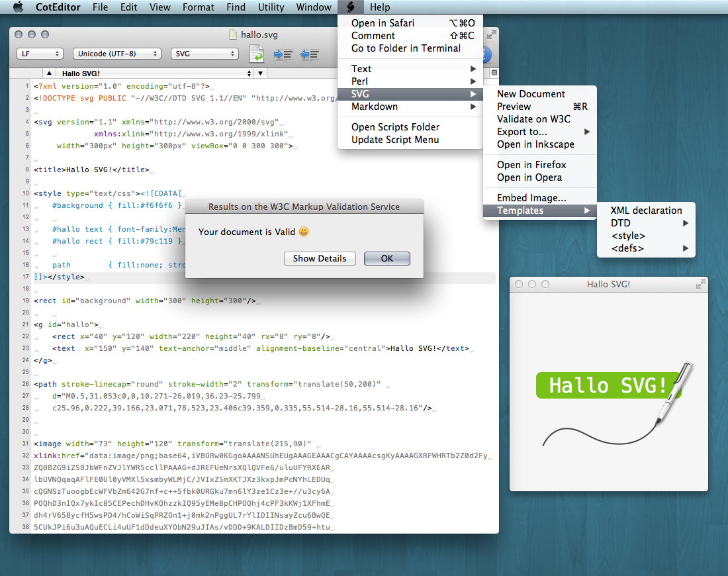Click the <?xml version line in editor
This screenshot has height=576, width=728.
point(122,86)
